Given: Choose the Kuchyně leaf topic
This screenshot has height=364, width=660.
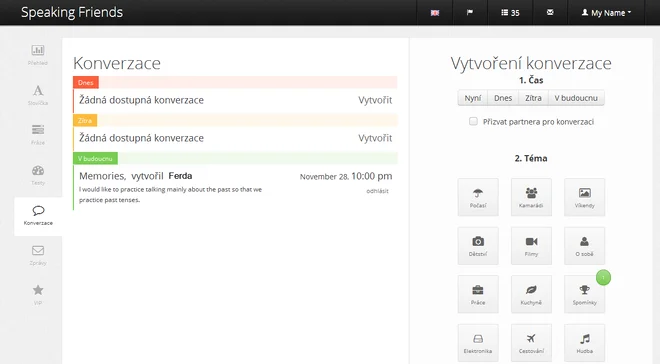Looking at the screenshot, I should [531, 294].
